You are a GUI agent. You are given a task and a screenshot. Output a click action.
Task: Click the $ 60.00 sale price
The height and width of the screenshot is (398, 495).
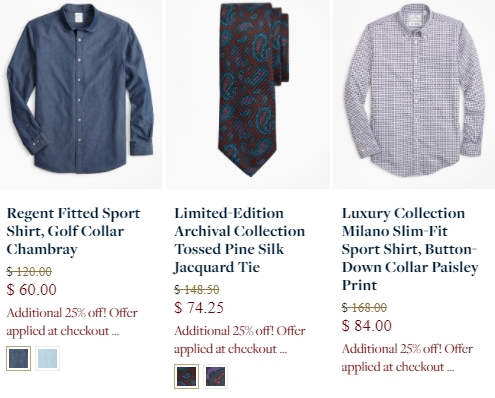click(x=32, y=290)
